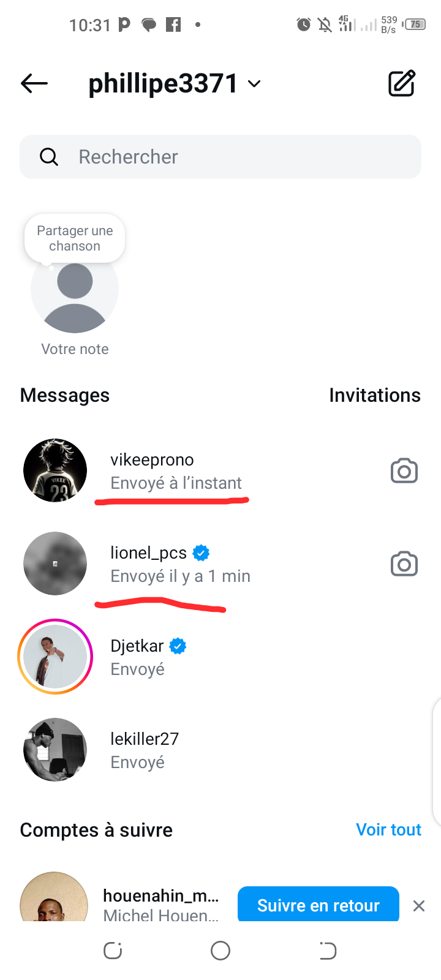Tap Android home navigation button
This screenshot has height=980, width=441.
click(x=221, y=951)
